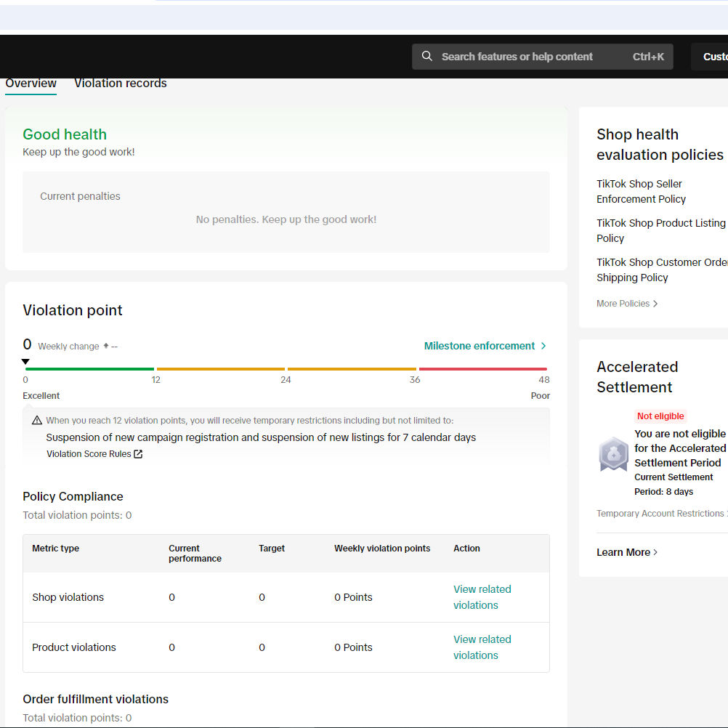Click '0 Points' in Product violations row
Image resolution: width=728 pixels, height=728 pixels.
coord(353,647)
